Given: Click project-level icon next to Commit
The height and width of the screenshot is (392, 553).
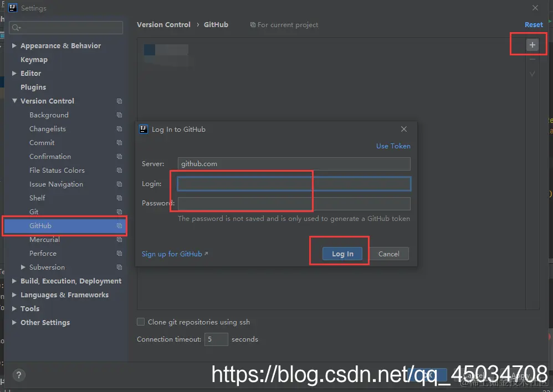Looking at the screenshot, I should (x=119, y=142).
